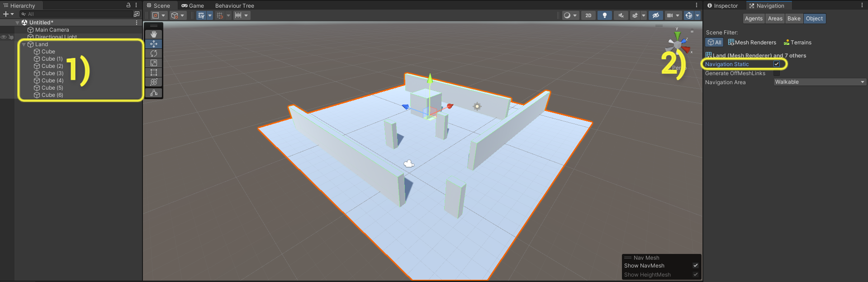Switch to the Inspector tab
The image size is (868, 282).
tap(723, 6)
